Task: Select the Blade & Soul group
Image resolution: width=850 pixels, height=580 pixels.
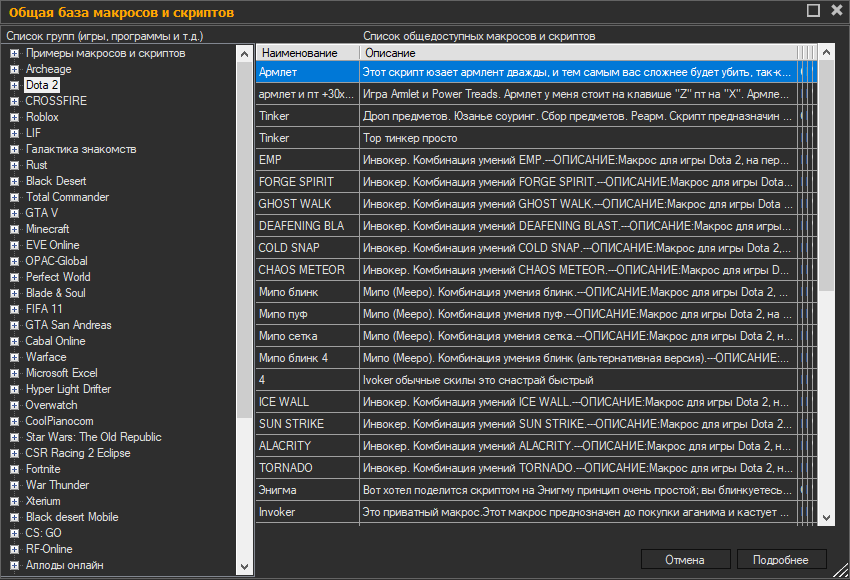Action: (56, 293)
